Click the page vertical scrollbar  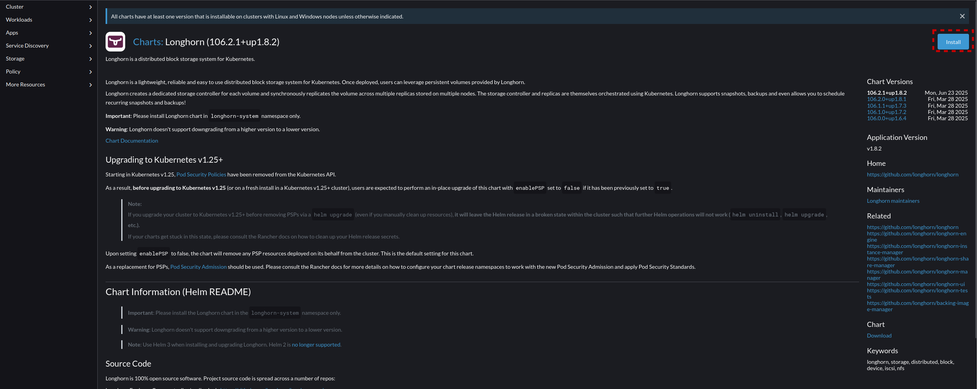(x=976, y=169)
